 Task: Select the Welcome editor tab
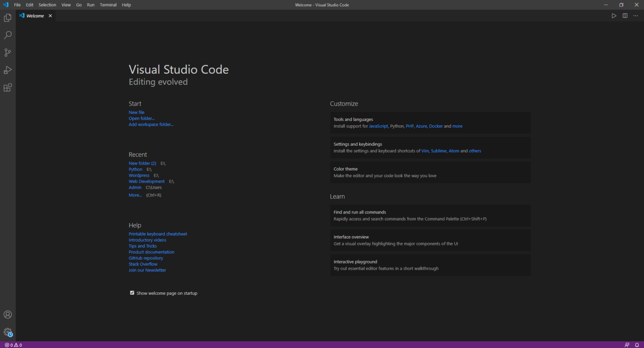pyautogui.click(x=35, y=15)
